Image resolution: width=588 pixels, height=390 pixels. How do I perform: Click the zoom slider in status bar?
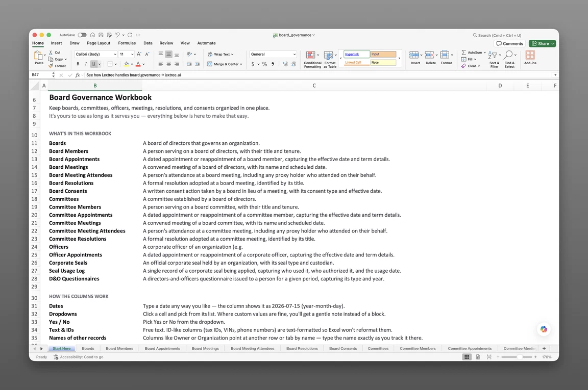pyautogui.click(x=517, y=357)
